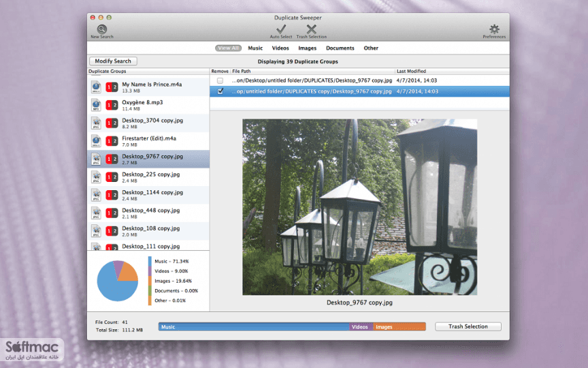Viewport: 588px width, 368px height.
Task: Select the View All filter pill
Action: coord(228,48)
